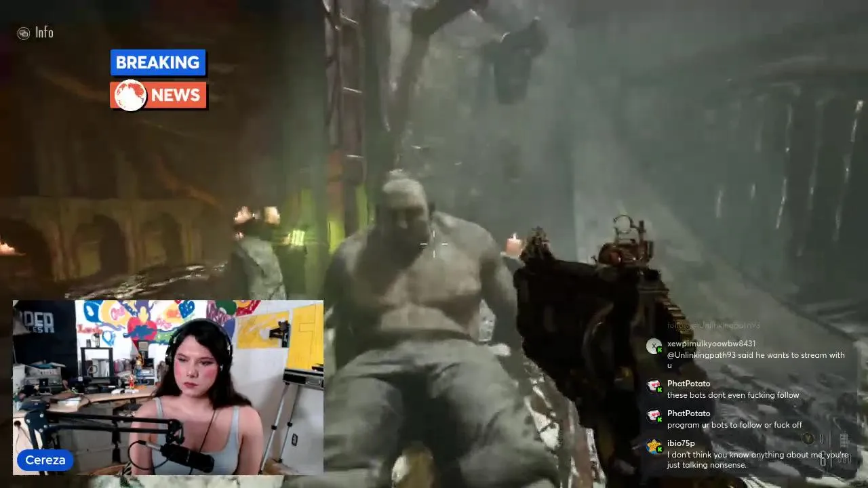The width and height of the screenshot is (868, 488).
Task: Open PhatPotato avatar beside 'these bots' message
Action: tap(654, 386)
